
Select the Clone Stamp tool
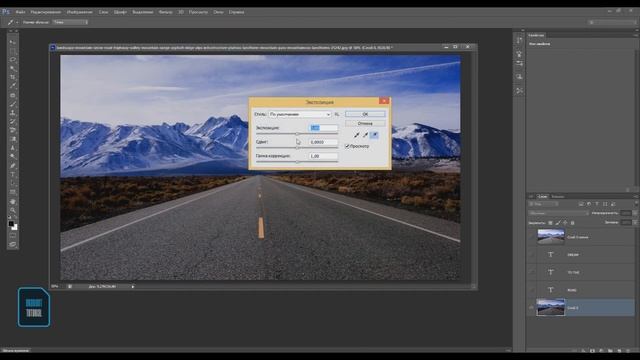13,113
